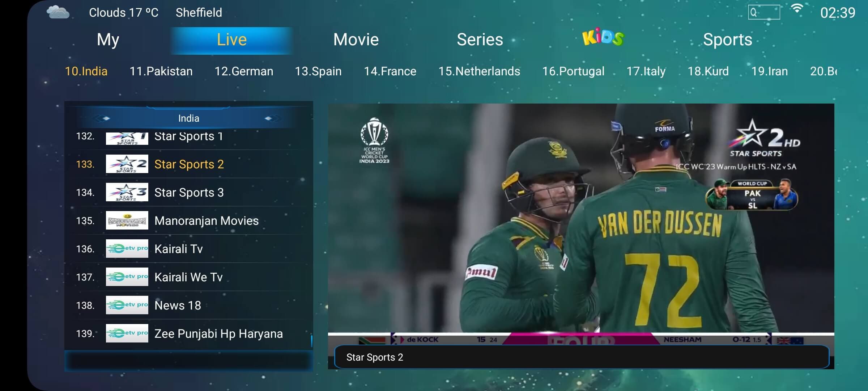Open the Kids section logo
The width and height of the screenshot is (868, 391).
pos(603,37)
